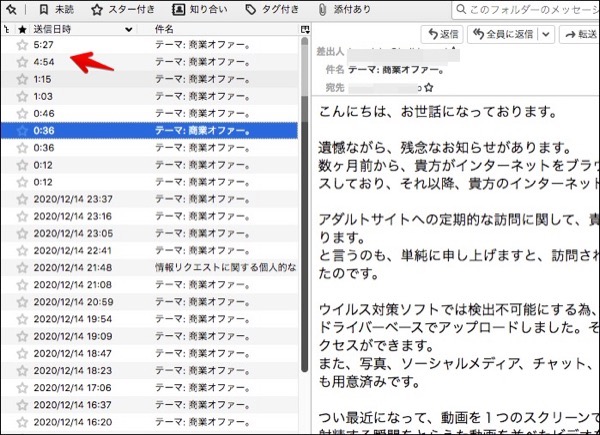Star the message sent at 4:54
Viewport: 600px width, 435px height.
[22, 62]
